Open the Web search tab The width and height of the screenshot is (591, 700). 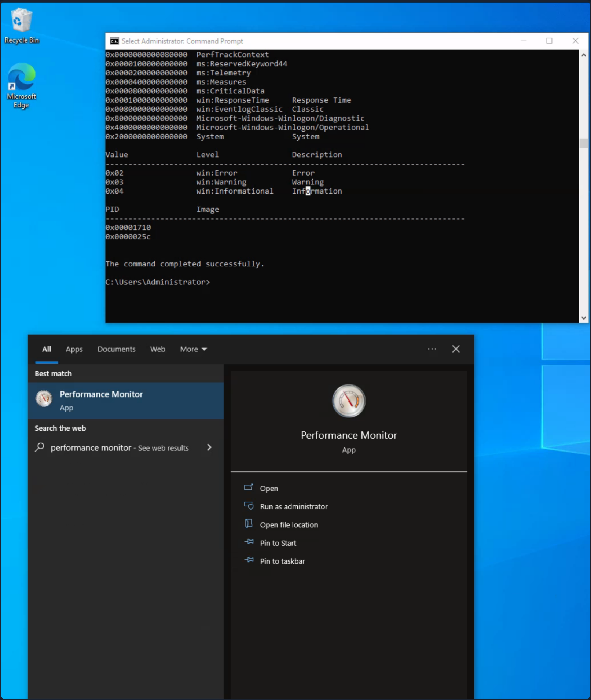157,349
